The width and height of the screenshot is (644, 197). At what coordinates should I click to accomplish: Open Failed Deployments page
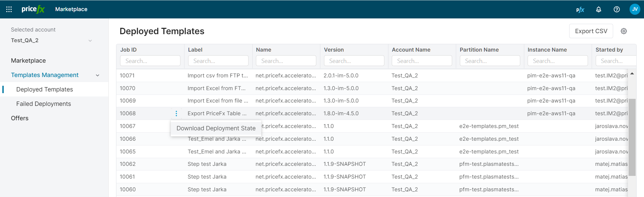44,104
